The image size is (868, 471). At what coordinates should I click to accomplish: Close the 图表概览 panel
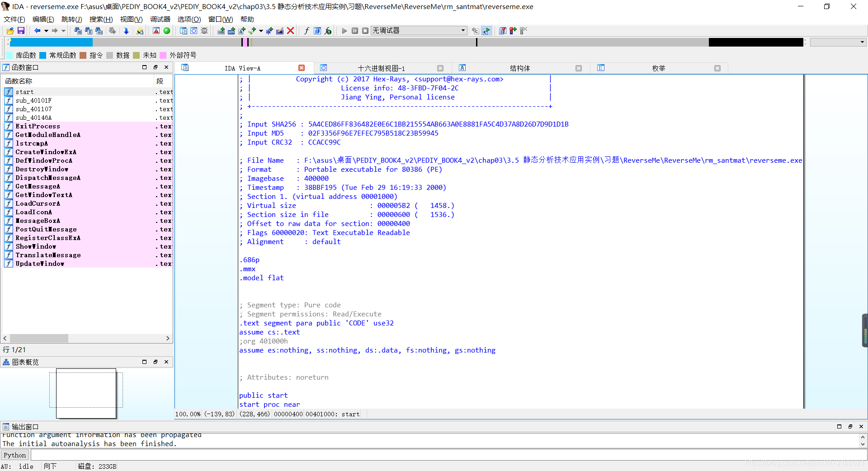166,362
